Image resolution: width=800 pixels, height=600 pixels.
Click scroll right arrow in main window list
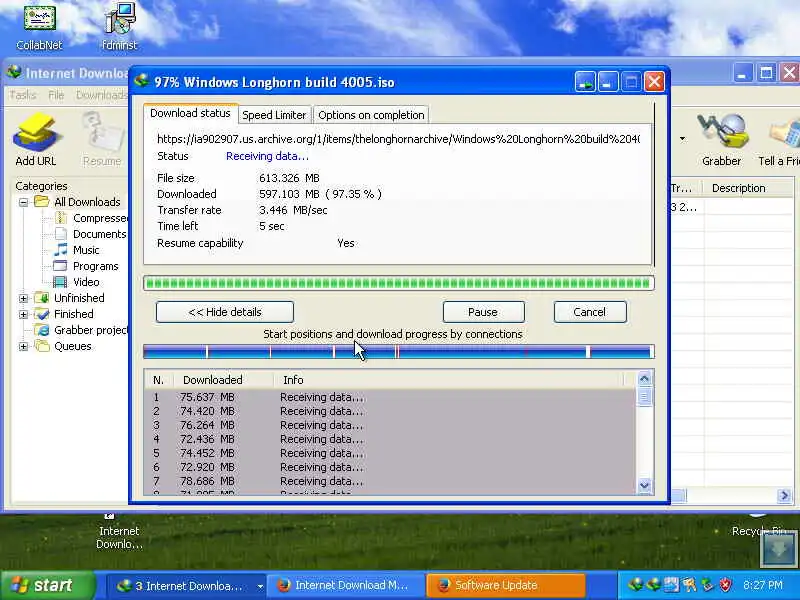point(784,495)
